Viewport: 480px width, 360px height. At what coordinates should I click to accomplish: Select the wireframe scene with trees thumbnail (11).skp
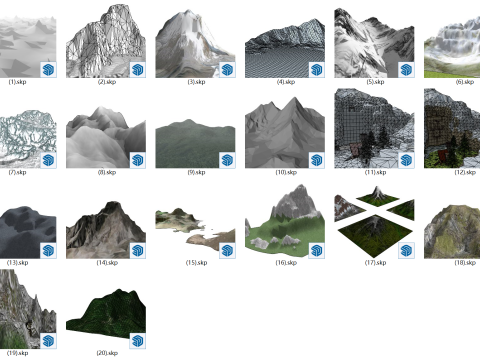point(374,128)
